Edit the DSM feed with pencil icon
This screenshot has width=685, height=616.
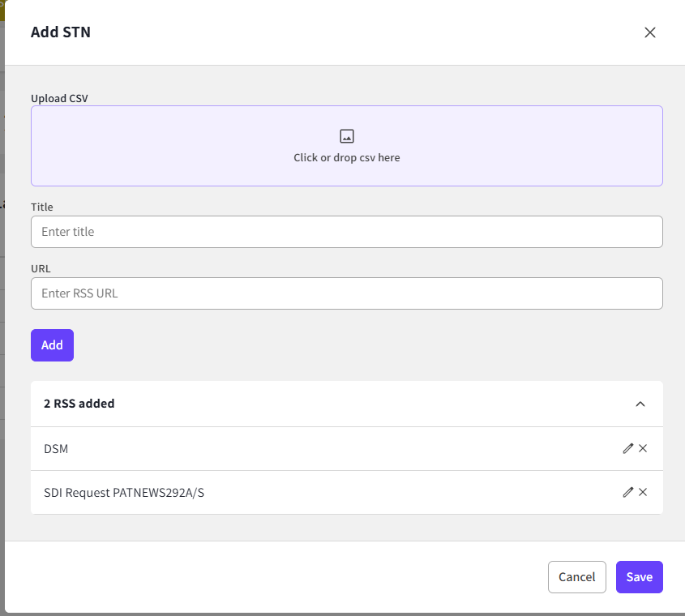627,448
